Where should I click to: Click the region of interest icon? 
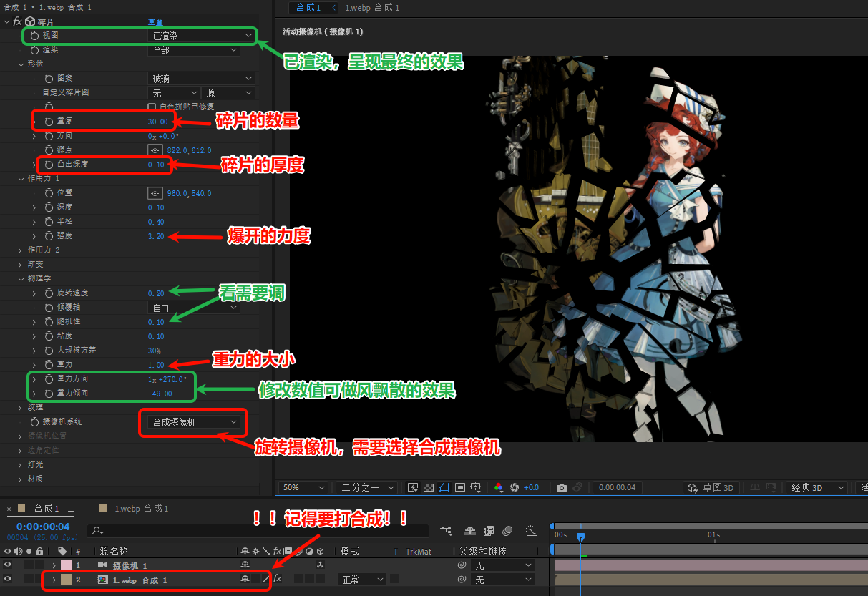pyautogui.click(x=460, y=488)
